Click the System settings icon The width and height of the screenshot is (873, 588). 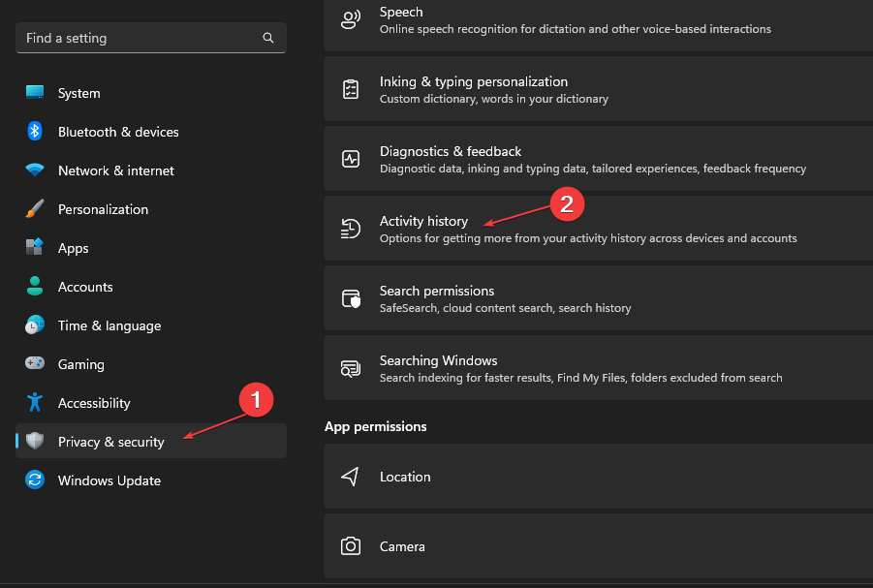click(34, 93)
